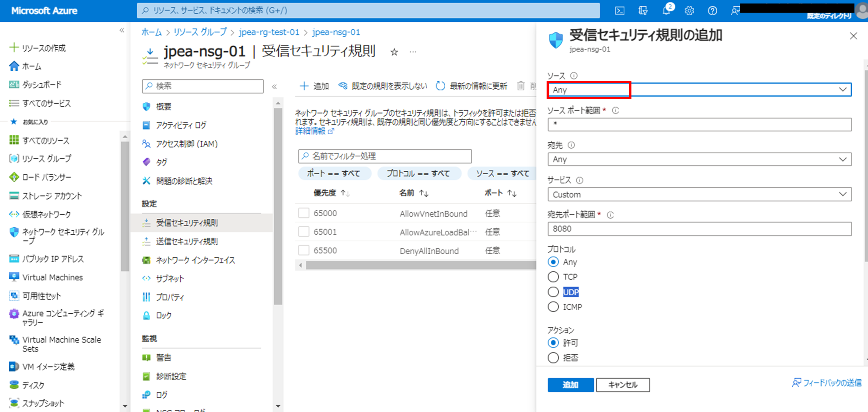
Task: Click the left sidebar vertical scrollbar
Action: click(x=125, y=205)
